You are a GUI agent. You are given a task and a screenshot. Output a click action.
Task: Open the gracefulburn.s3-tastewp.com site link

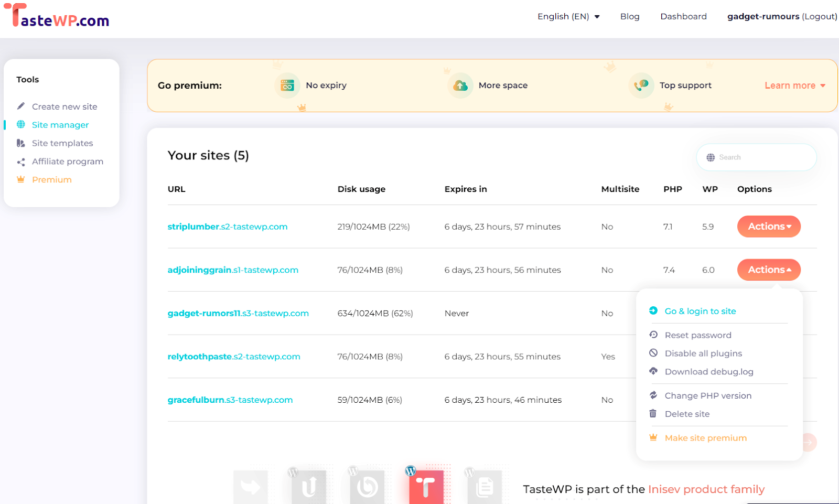(x=230, y=400)
